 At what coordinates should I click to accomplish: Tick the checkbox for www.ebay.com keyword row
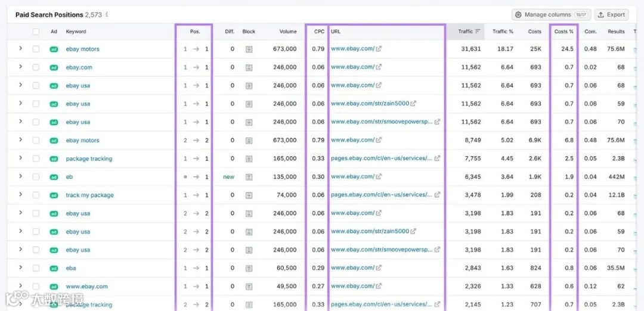click(36, 287)
